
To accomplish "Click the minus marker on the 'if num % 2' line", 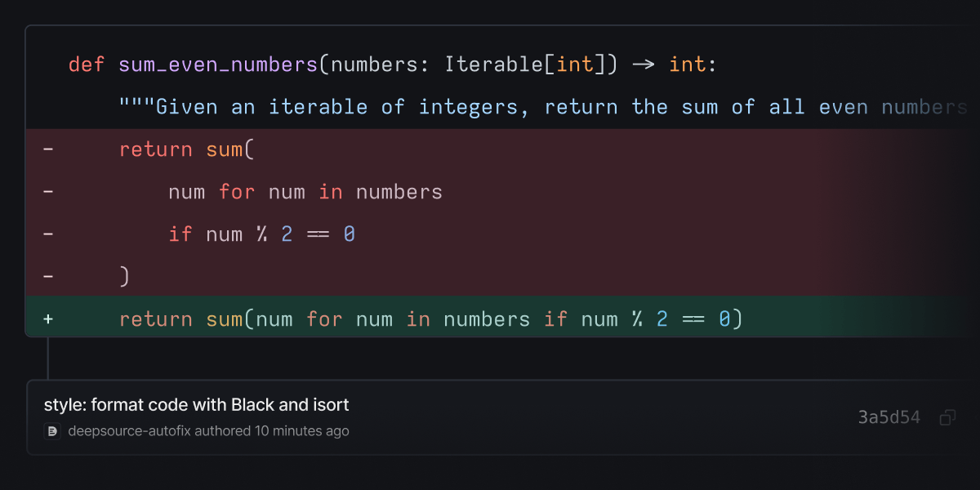I will [47, 234].
